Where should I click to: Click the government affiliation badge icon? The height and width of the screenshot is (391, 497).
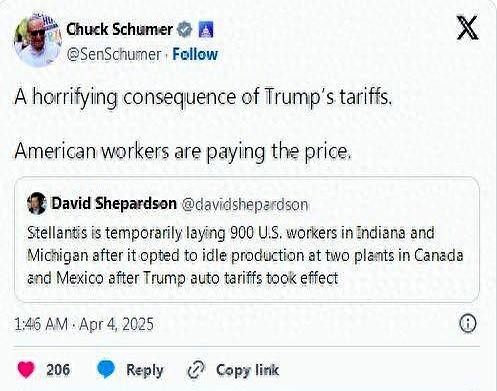[206, 29]
